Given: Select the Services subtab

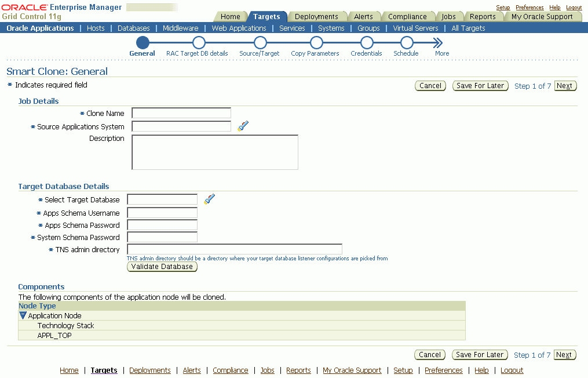Looking at the screenshot, I should pos(292,28).
